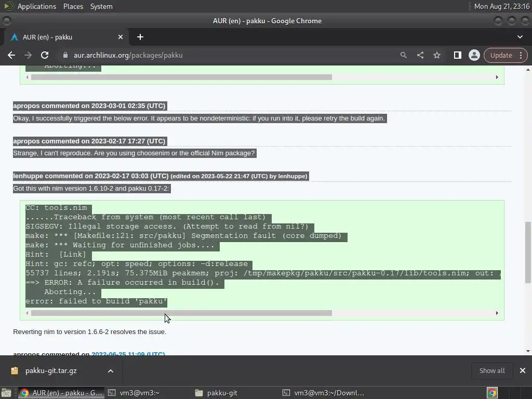The image size is (532, 399).
Task: Open the Chrome profile avatar menu
Action: [x=474, y=55]
